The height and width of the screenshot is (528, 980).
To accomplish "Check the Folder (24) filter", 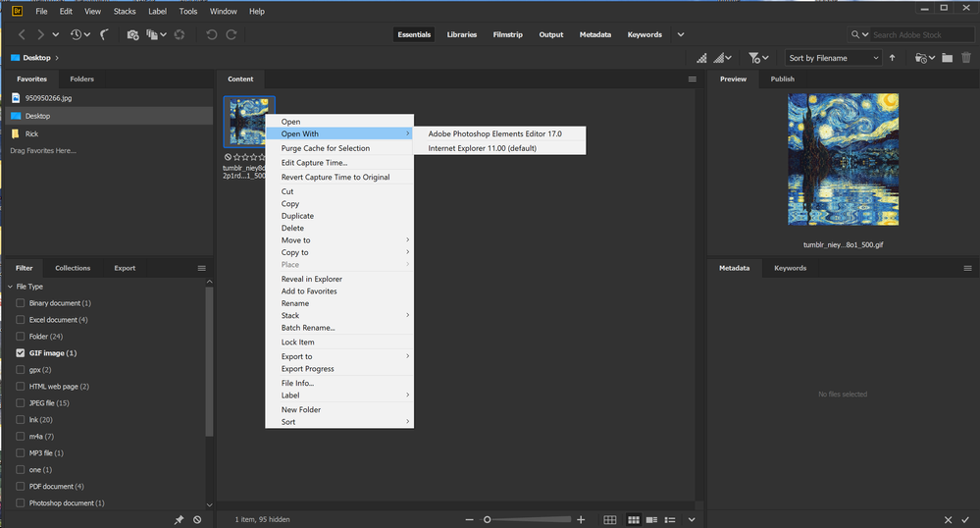I will (21, 337).
